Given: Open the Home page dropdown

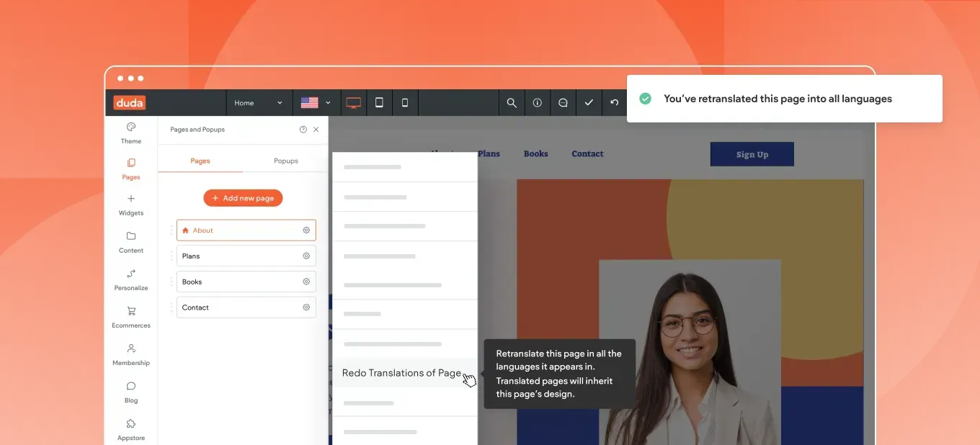Looking at the screenshot, I should (x=259, y=103).
